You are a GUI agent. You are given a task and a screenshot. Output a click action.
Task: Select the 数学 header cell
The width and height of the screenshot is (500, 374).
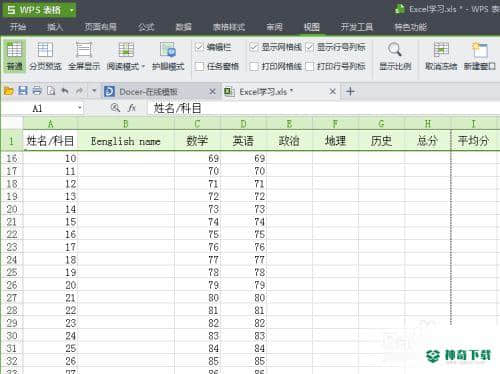(197, 141)
